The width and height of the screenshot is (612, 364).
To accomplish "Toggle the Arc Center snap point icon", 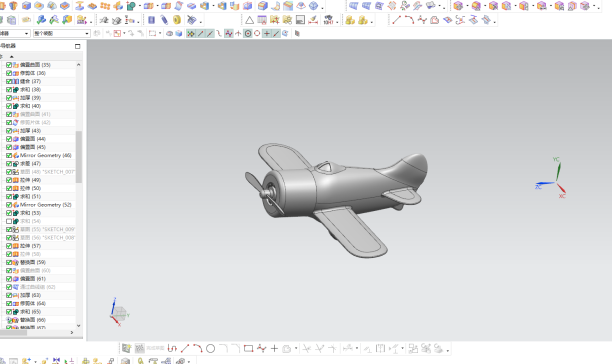I will pos(248,34).
